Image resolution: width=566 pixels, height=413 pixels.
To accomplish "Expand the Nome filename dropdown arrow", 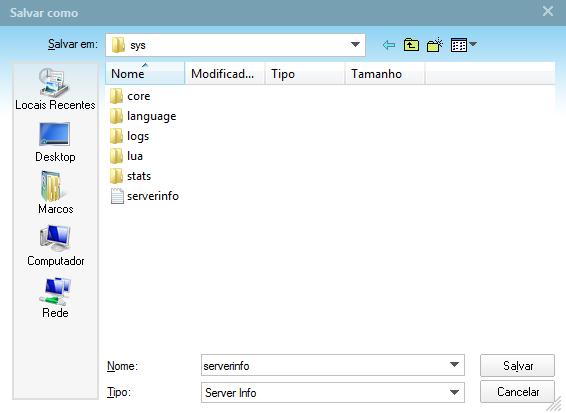I will [x=454, y=365].
